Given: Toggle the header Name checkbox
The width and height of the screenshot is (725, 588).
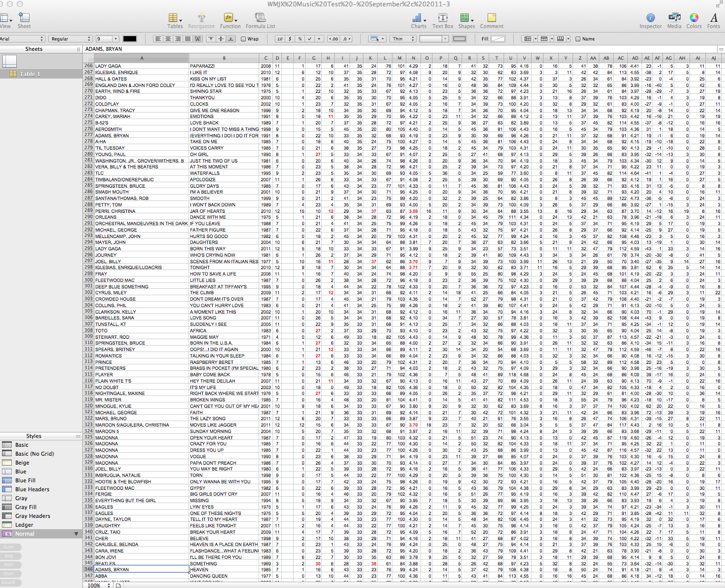Looking at the screenshot, I should coord(578,39).
